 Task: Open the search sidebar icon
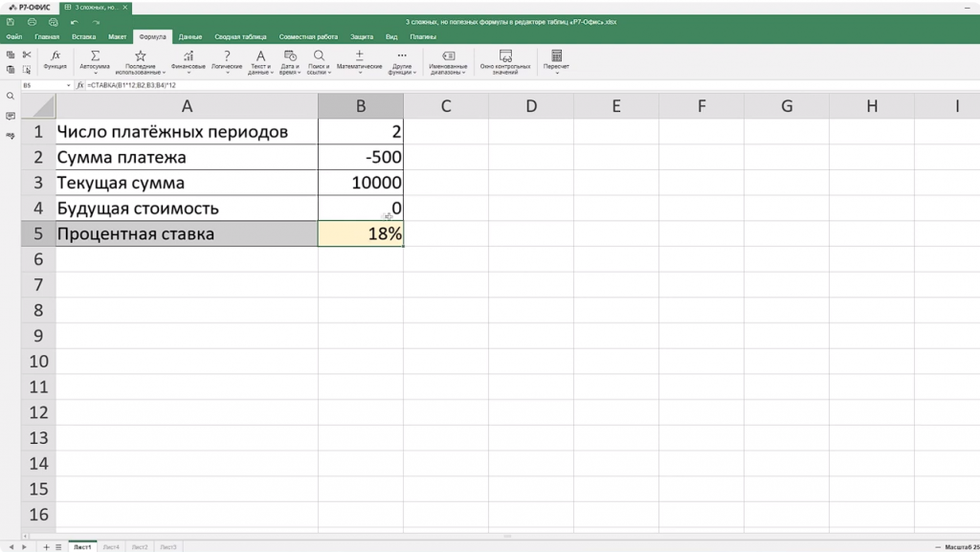point(10,97)
